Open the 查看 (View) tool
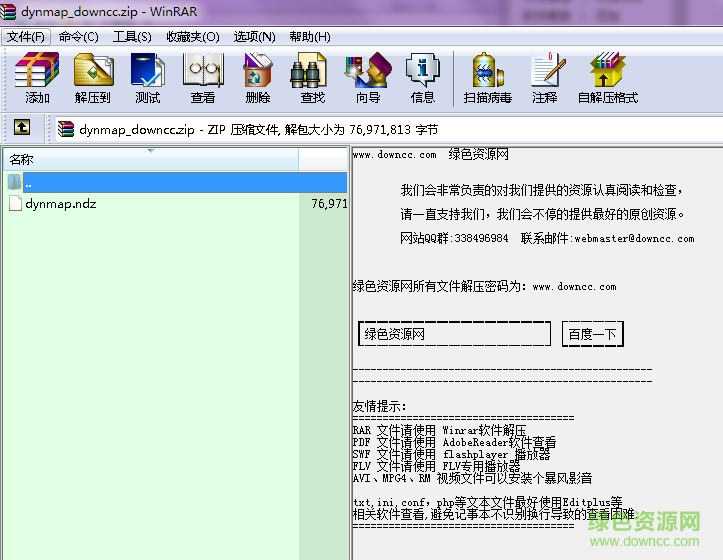Screen dimensions: 723x560 pos(203,78)
